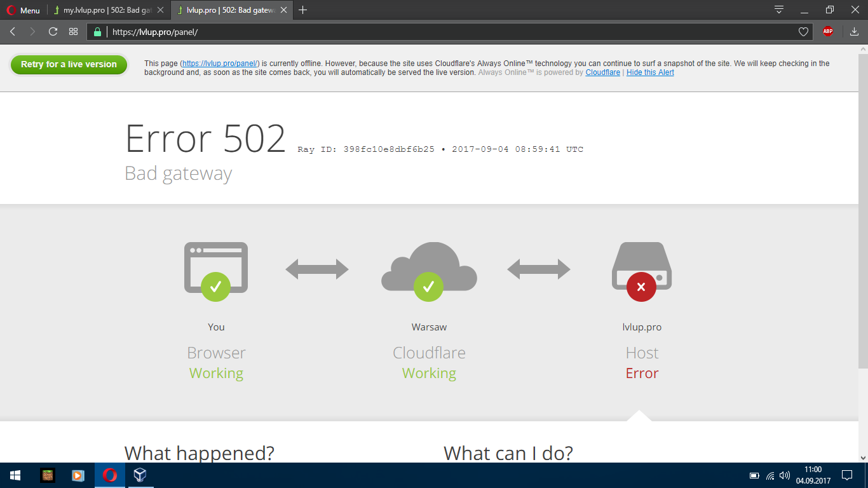
Task: Open the Speed Dial grid icon
Action: point(74,32)
